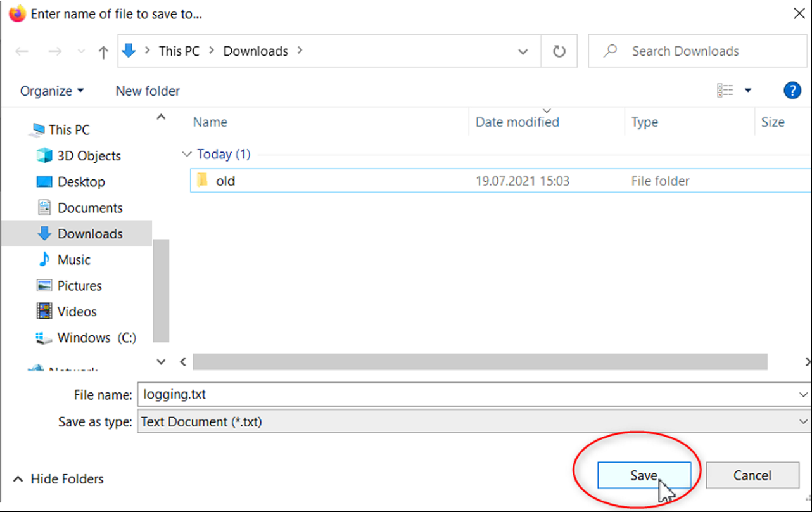The image size is (812, 512).
Task: Expand the chevron after This PC breadcrumb
Action: (x=212, y=51)
